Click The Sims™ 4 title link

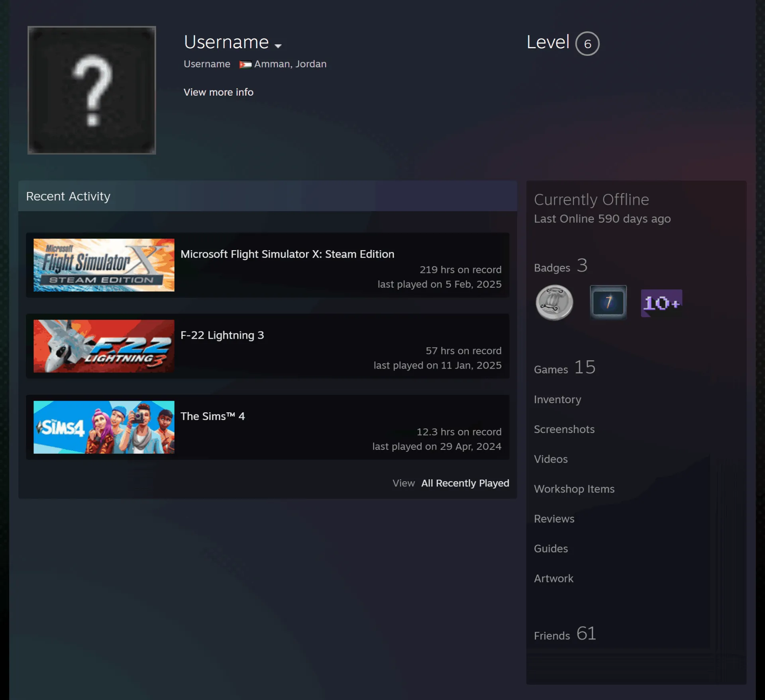212,416
